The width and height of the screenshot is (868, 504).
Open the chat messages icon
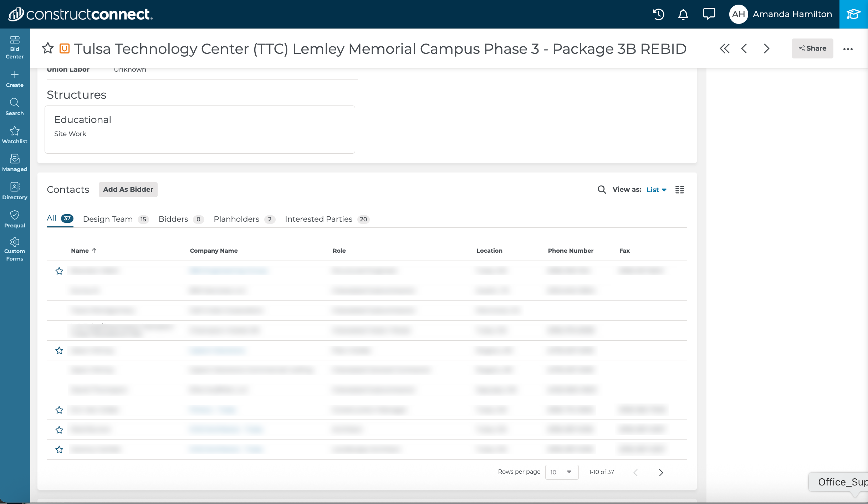(x=709, y=14)
